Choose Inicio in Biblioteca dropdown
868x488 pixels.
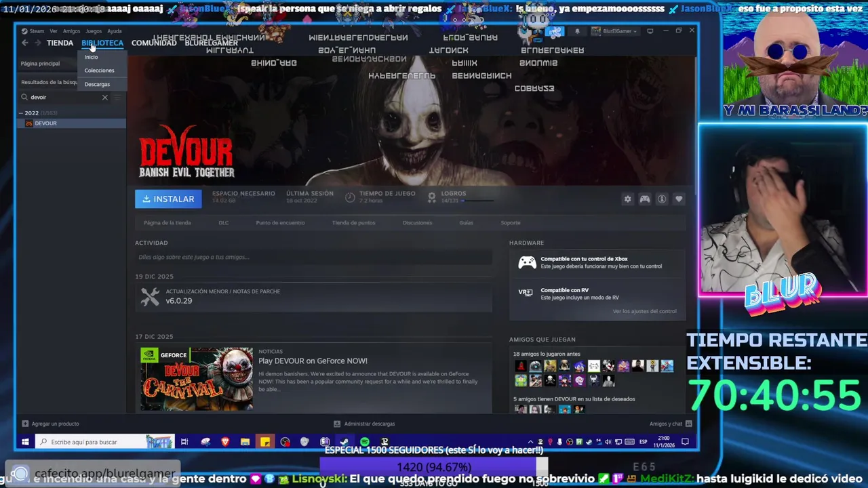coord(92,57)
